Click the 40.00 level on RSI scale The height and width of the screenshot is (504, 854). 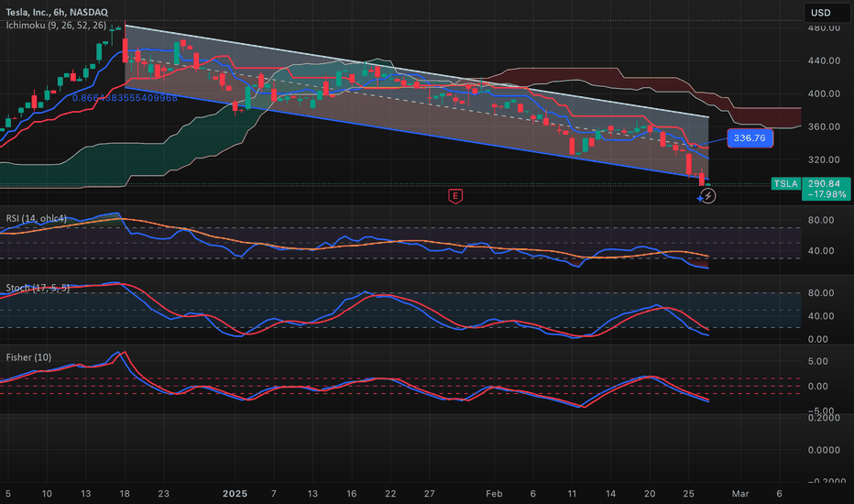coord(821,251)
